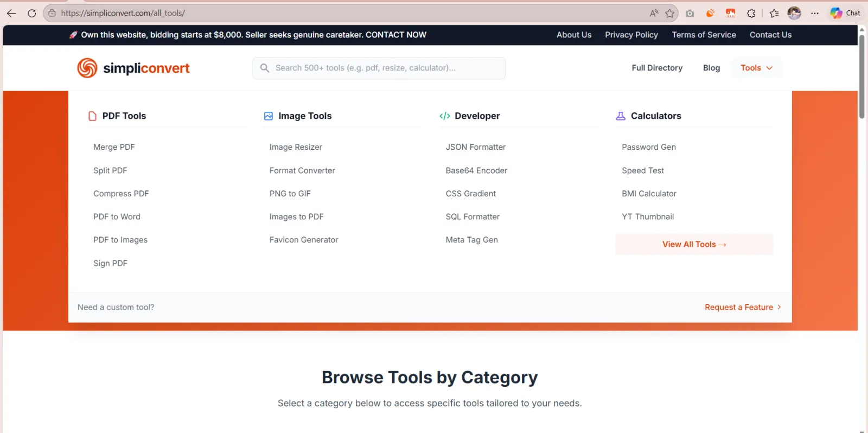Open JSON Formatter tool

[476, 147]
